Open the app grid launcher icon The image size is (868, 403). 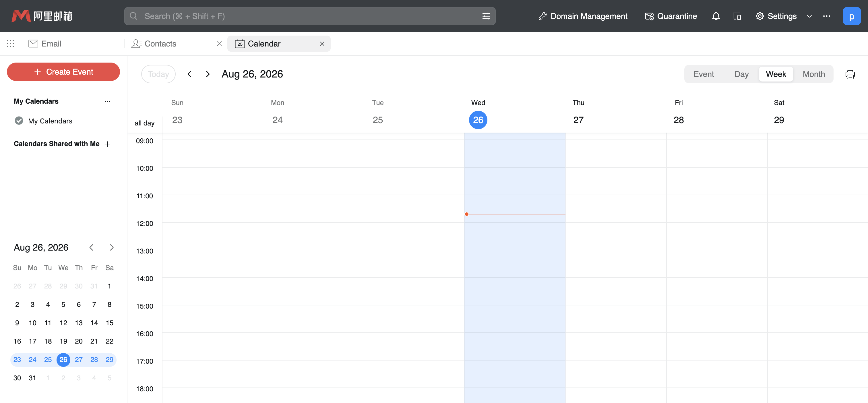(10, 43)
